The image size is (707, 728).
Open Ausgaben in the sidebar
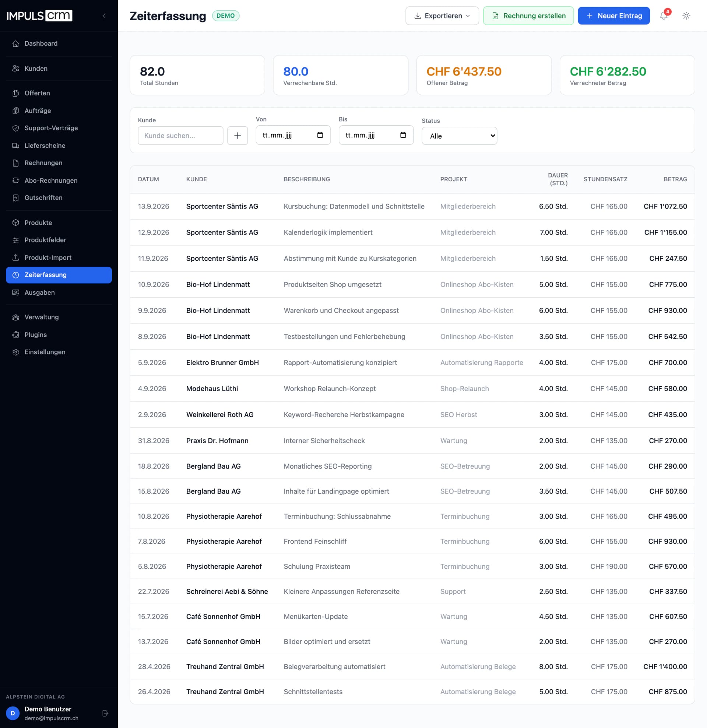coord(59,293)
